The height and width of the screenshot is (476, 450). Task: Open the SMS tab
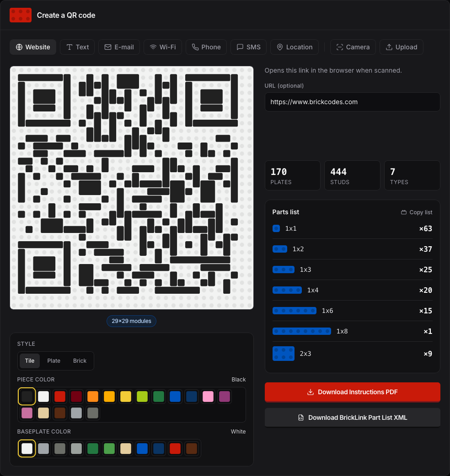point(248,47)
